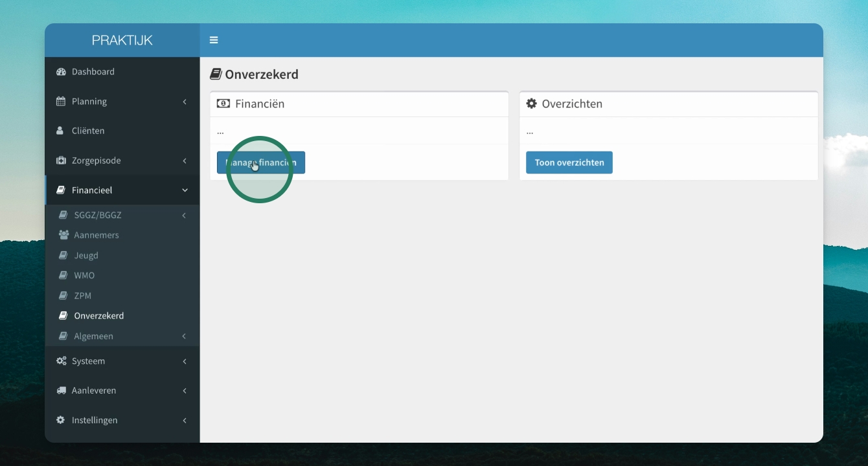Expand the Instellingen menu chevron
This screenshot has width=868, height=466.
[x=185, y=421]
